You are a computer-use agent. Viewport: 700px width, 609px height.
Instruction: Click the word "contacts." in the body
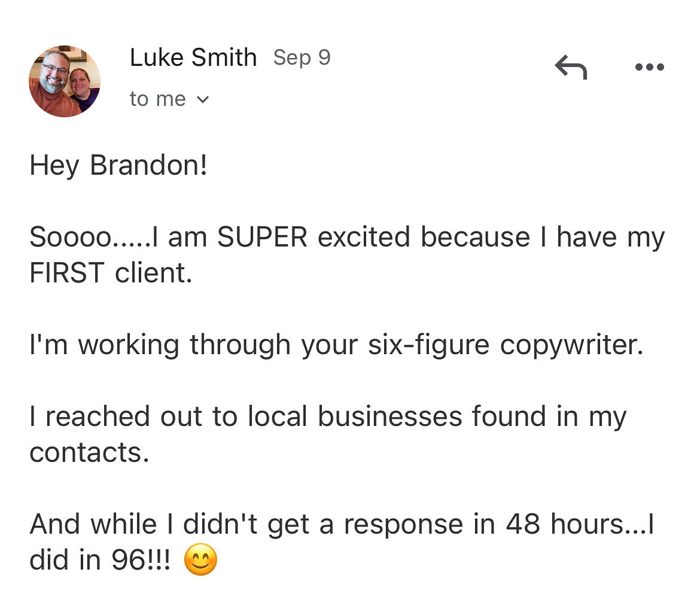[89, 453]
